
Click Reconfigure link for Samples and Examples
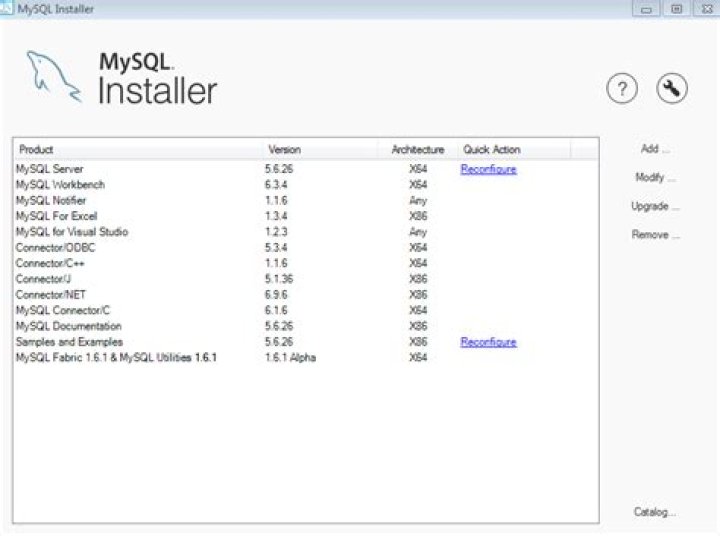(489, 342)
